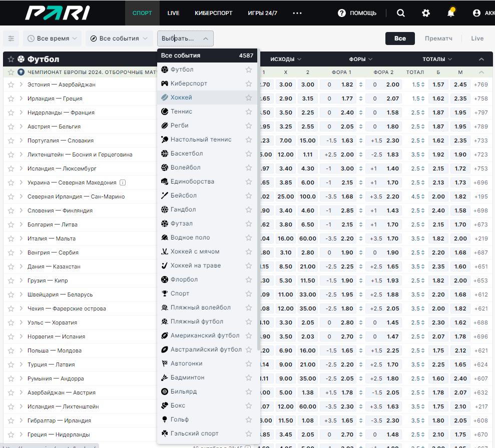Click the Бильярд eight-ball icon
This screenshot has width=495, height=448.
165,391
